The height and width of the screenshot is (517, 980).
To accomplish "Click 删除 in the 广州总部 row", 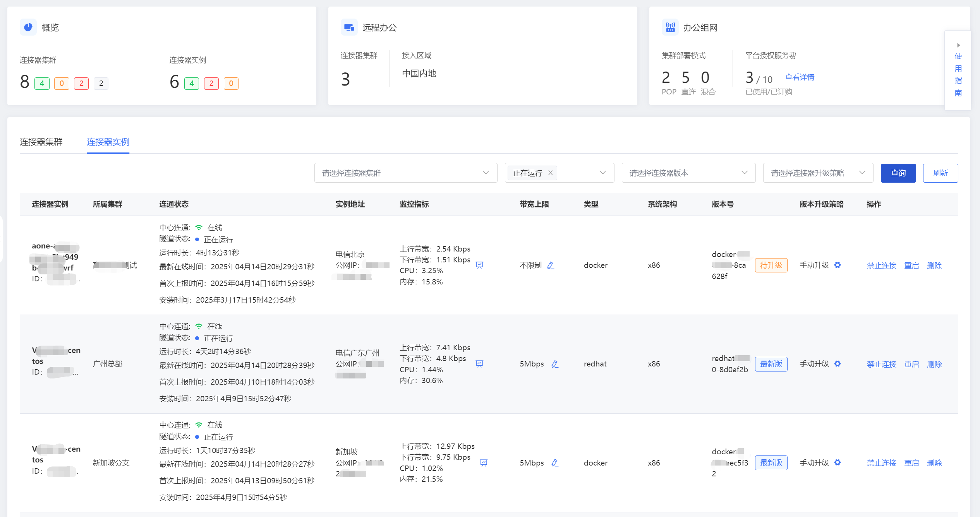I will point(934,364).
